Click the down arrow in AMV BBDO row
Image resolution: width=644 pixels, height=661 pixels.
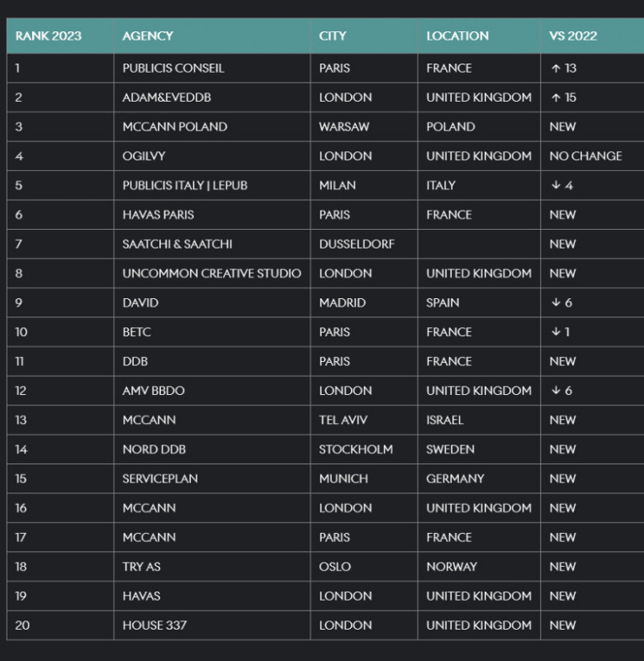point(556,391)
